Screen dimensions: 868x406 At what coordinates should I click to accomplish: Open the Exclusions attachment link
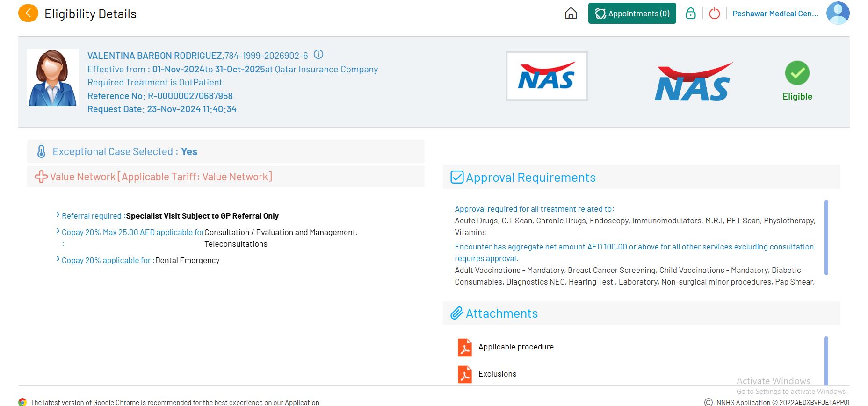pos(497,374)
